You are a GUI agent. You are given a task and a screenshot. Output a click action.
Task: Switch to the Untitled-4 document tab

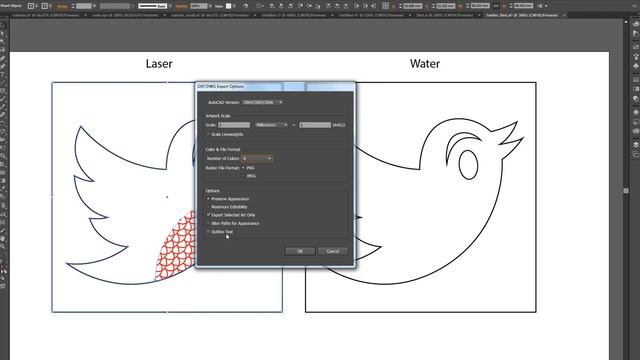(x=371, y=15)
